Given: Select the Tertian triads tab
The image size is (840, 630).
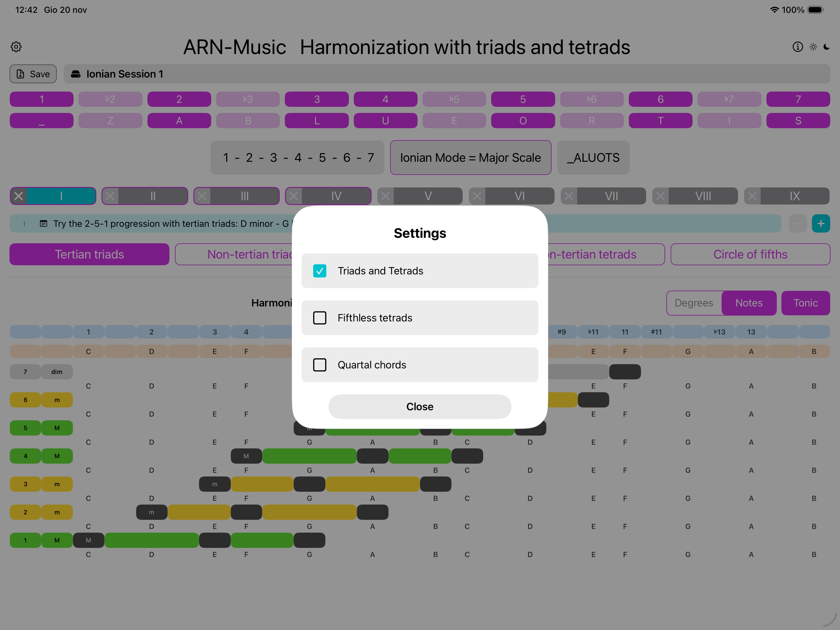Looking at the screenshot, I should point(89,255).
